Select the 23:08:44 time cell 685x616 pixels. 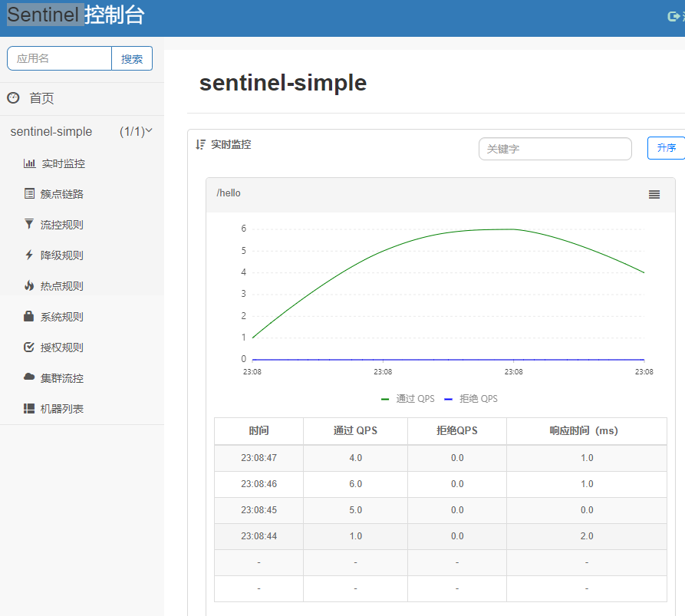[259, 536]
